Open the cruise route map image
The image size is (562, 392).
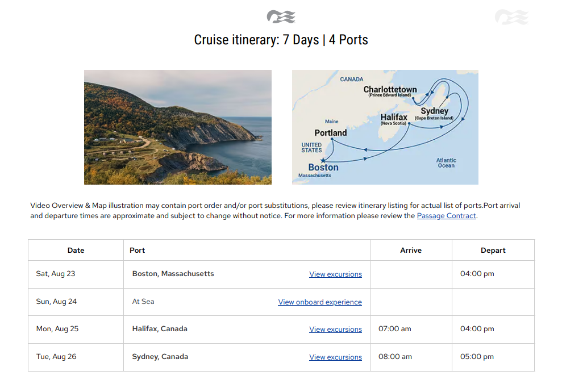[385, 127]
